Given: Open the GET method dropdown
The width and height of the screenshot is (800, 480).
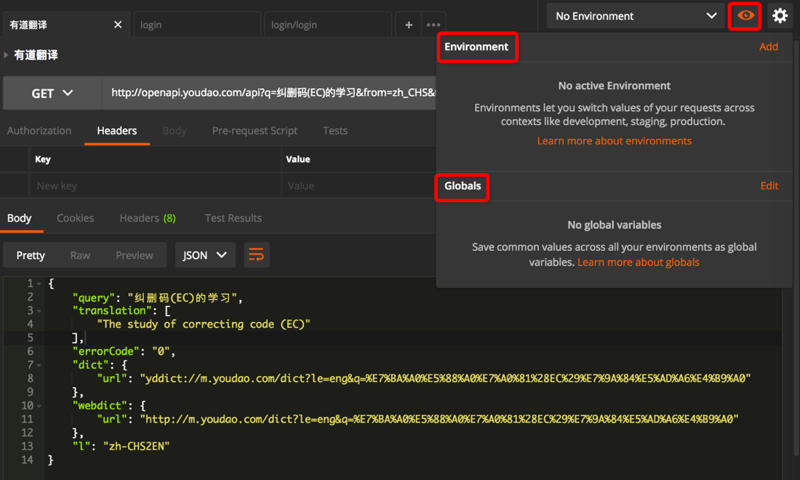Looking at the screenshot, I should [52, 93].
